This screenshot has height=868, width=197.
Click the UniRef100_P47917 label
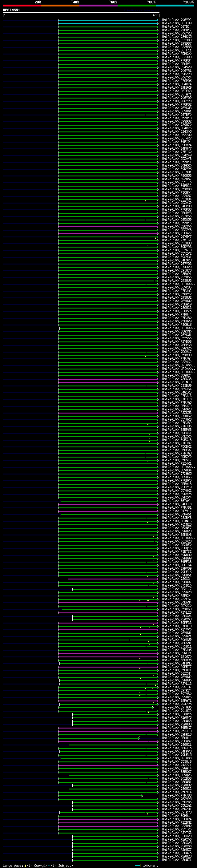pos(176,511)
